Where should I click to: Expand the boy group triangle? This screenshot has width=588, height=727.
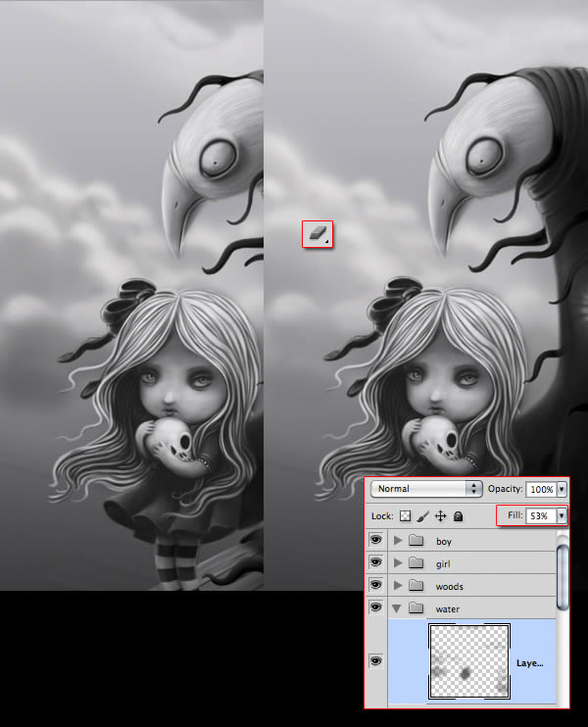coord(398,540)
